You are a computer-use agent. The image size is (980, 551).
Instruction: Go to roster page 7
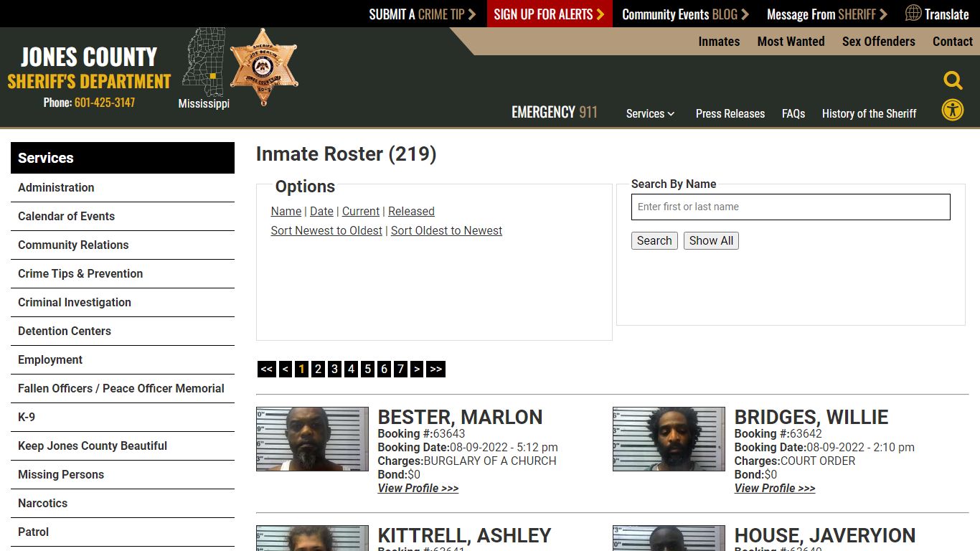pos(400,369)
